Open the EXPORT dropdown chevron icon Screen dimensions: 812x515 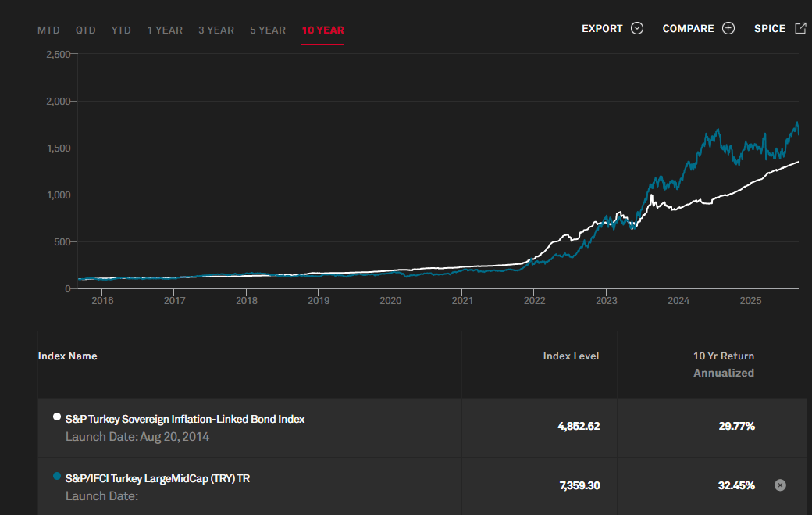(x=637, y=28)
